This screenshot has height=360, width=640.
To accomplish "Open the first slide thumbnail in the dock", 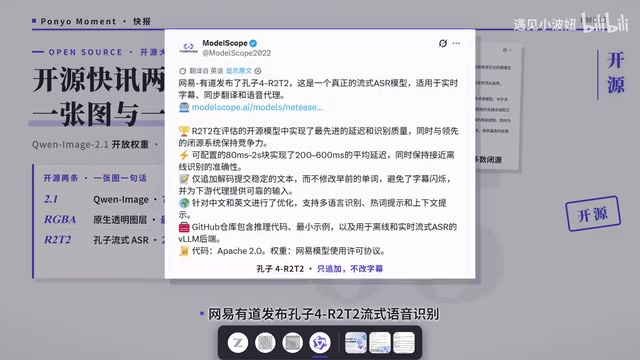I will coord(356,342).
